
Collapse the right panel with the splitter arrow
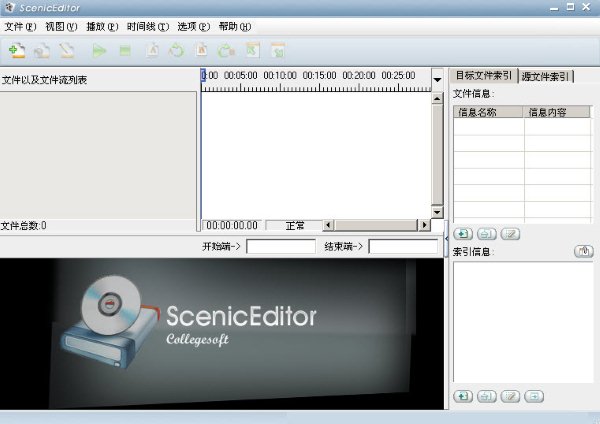[x=447, y=238]
